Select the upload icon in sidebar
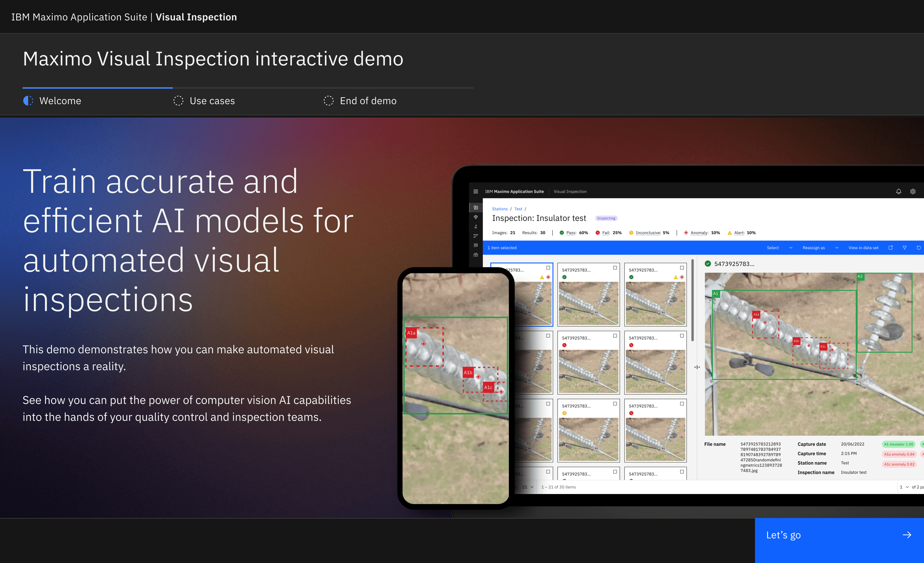 (x=476, y=227)
